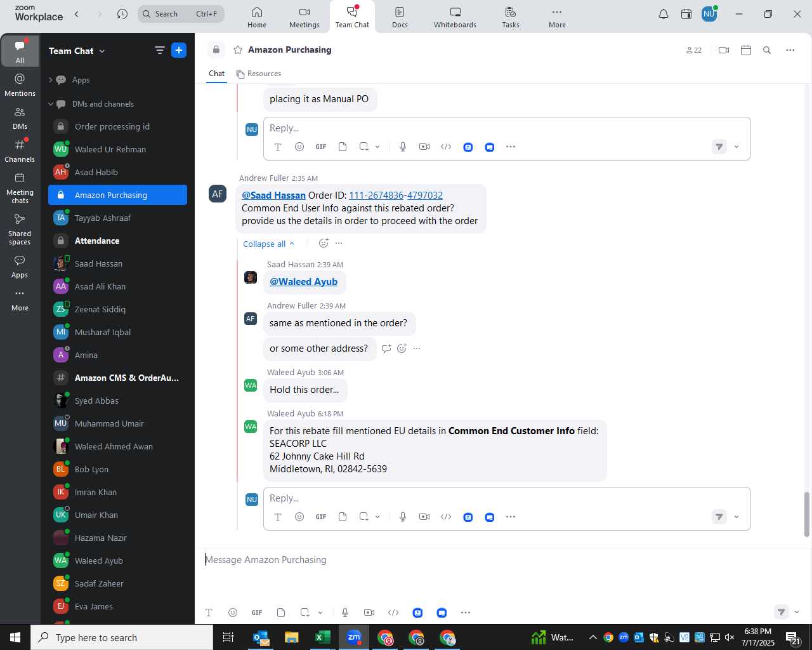Collapse all thread replies
This screenshot has height=650, width=812.
point(269,244)
